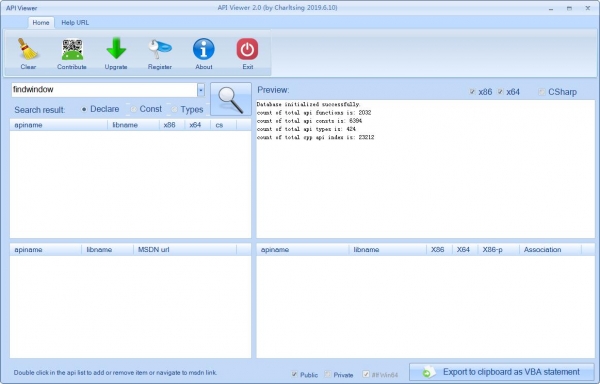Expand the findwindow search dropdown arrow
600x384 pixels.
[201, 90]
